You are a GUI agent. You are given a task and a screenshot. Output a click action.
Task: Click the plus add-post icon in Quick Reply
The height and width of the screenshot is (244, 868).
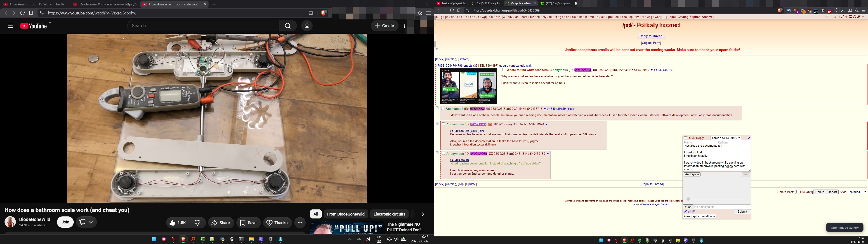coord(694,212)
